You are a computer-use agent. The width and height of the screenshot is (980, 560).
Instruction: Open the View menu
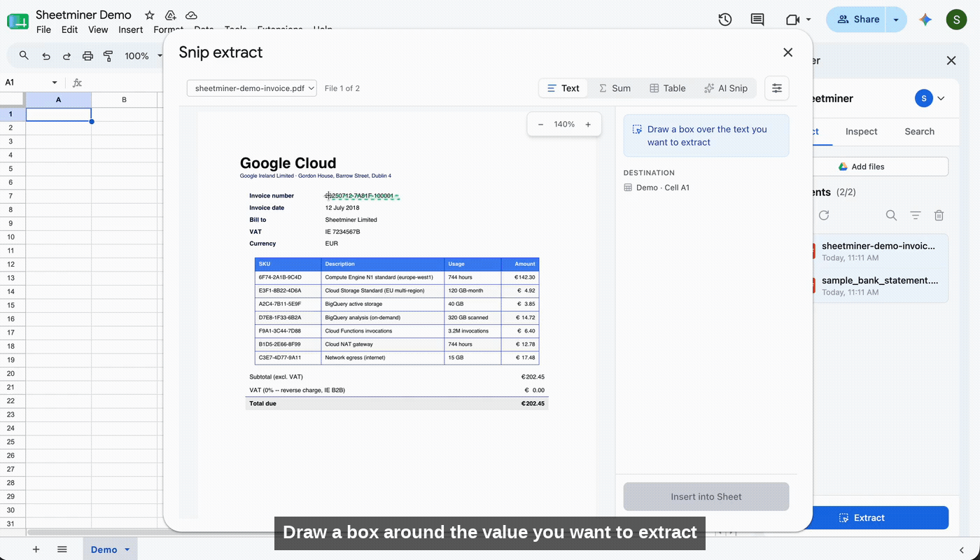pyautogui.click(x=98, y=29)
